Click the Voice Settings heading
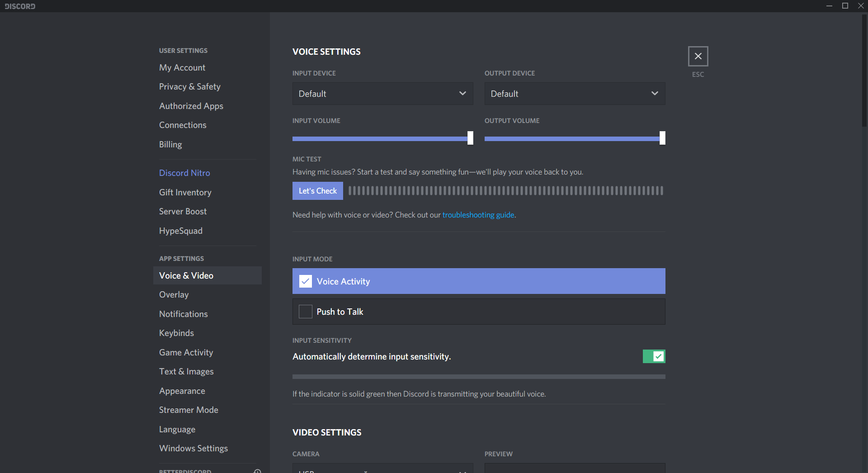 coord(326,52)
